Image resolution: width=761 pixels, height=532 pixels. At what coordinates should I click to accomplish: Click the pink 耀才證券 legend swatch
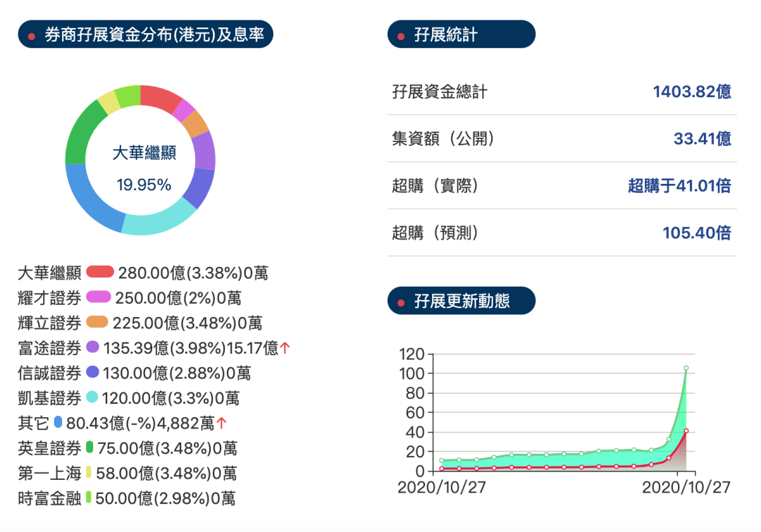tap(99, 297)
